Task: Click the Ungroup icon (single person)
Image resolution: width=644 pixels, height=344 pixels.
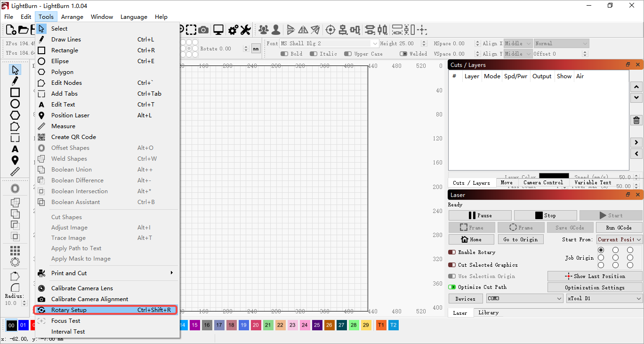Action: point(276,30)
